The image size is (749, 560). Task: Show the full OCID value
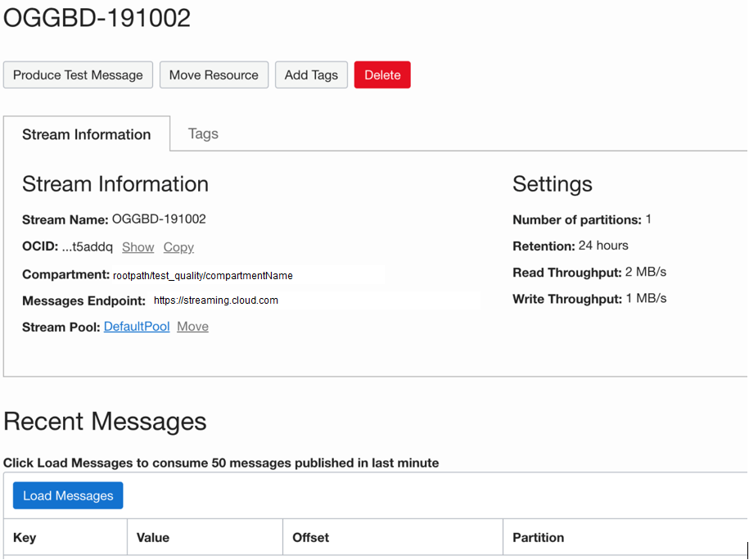pyautogui.click(x=138, y=247)
